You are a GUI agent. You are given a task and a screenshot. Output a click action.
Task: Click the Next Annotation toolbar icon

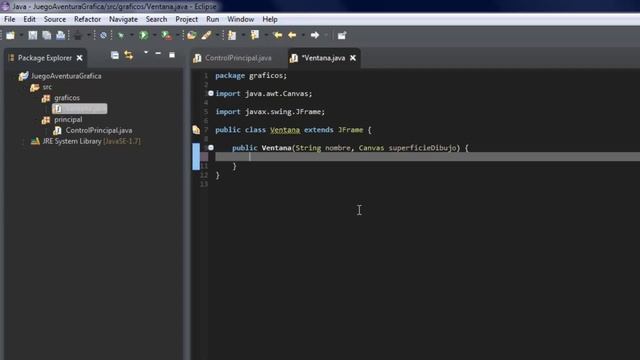tap(232, 36)
